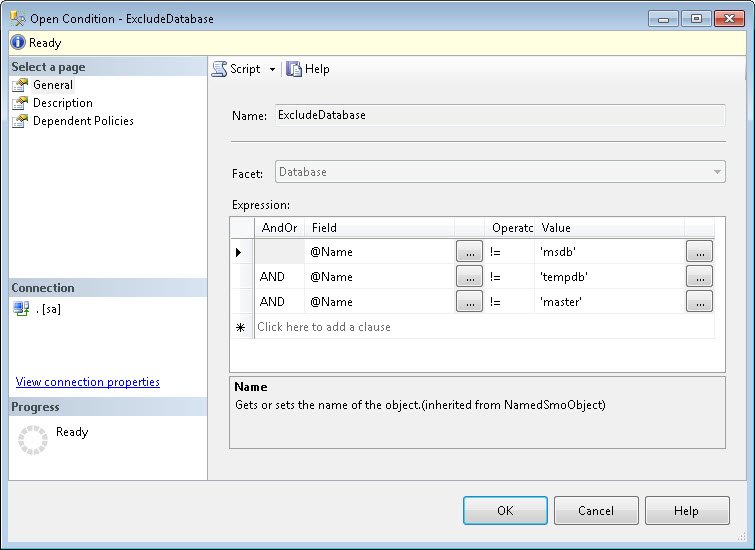Open the Dependent Policies page
This screenshot has height=550, width=755.
coord(83,120)
